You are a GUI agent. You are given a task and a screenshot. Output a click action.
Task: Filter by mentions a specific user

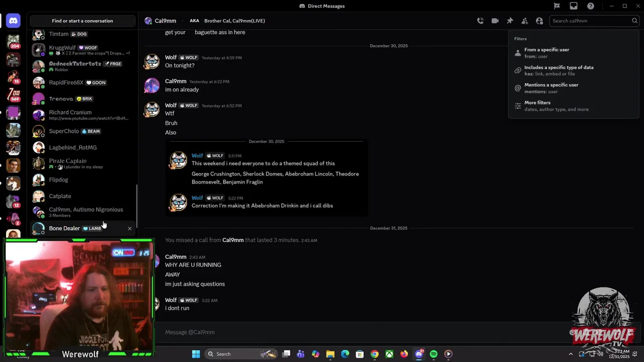click(574, 88)
